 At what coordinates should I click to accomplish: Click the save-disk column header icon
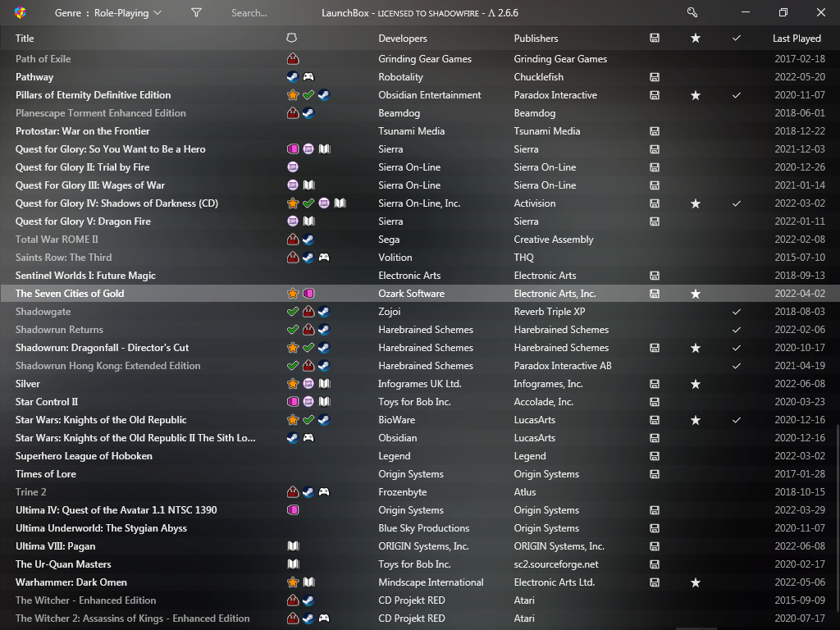tap(654, 38)
